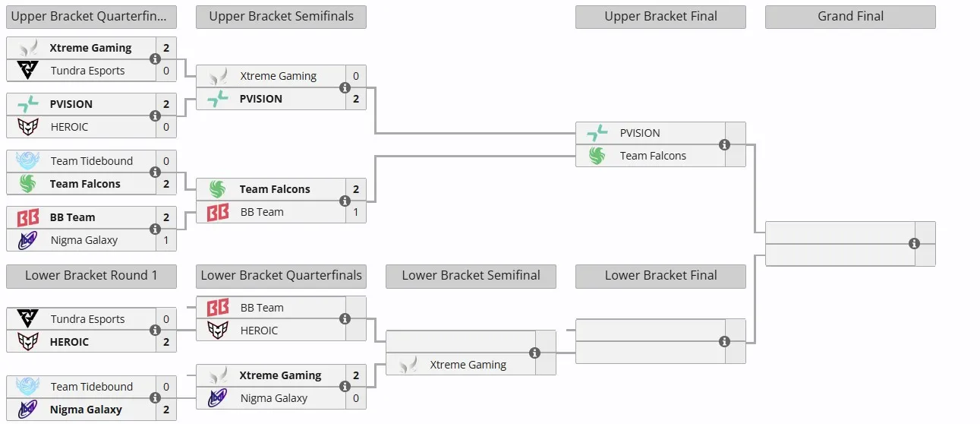The height and width of the screenshot is (424, 980).
Task: View info for Tundra Esports vs HEROIC lower round
Action: pyautogui.click(x=155, y=331)
